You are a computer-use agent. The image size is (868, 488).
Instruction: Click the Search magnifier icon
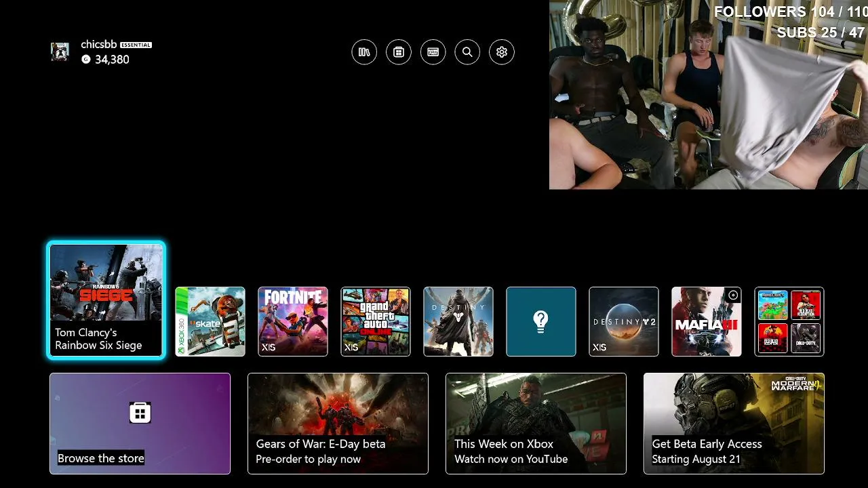[467, 52]
